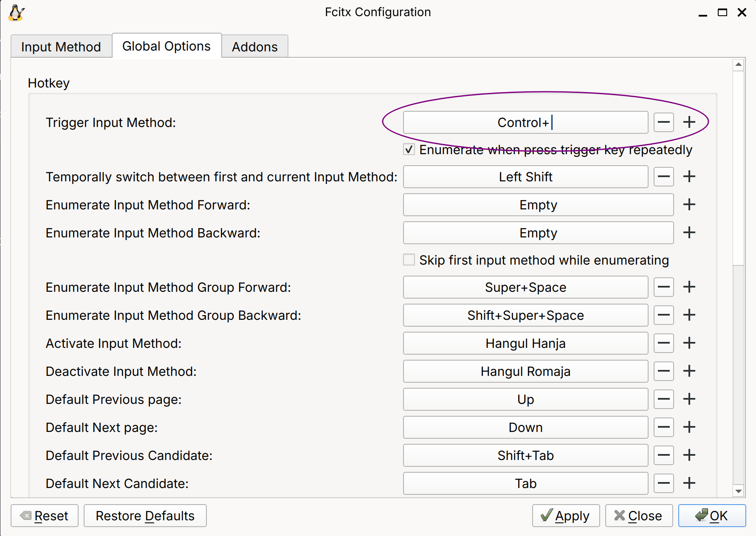
Task: Add a hotkey for Trigger Input Method
Action: click(x=689, y=122)
